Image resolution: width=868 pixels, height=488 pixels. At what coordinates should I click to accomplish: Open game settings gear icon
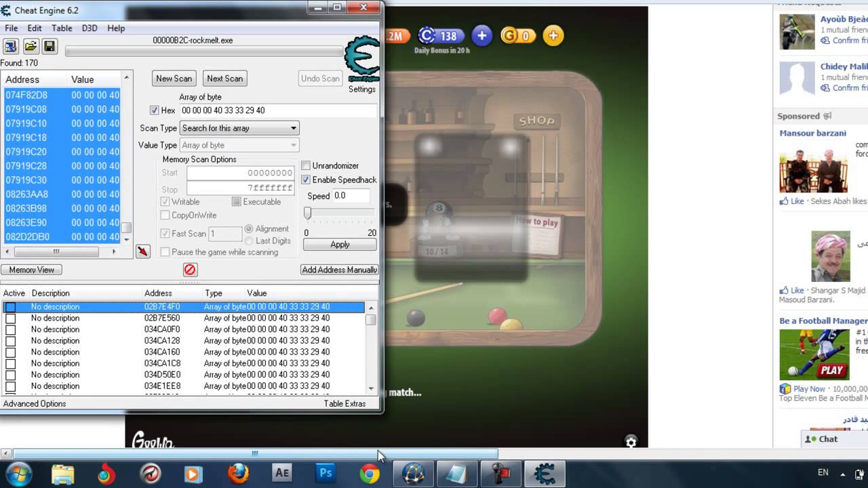coord(631,442)
